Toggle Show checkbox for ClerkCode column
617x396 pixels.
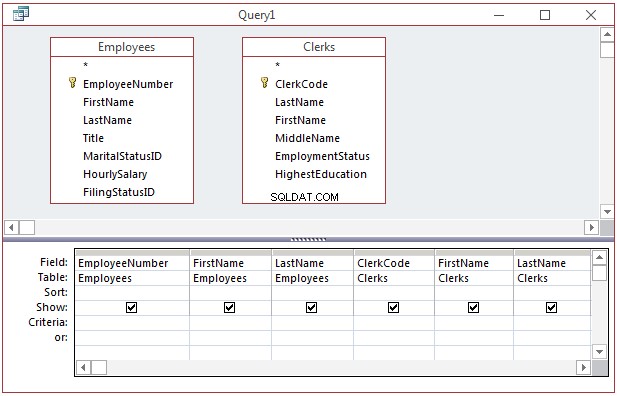(393, 307)
